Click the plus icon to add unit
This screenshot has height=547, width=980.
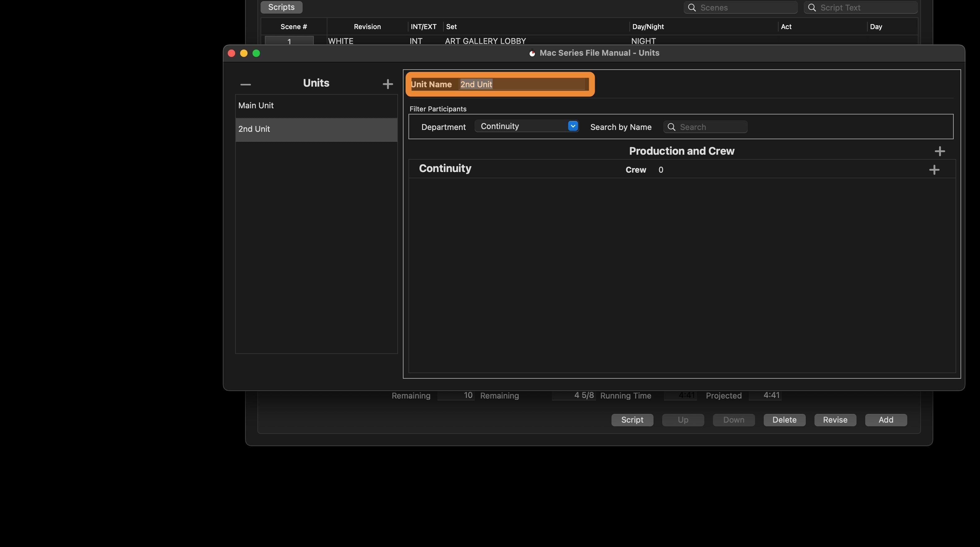coord(387,84)
